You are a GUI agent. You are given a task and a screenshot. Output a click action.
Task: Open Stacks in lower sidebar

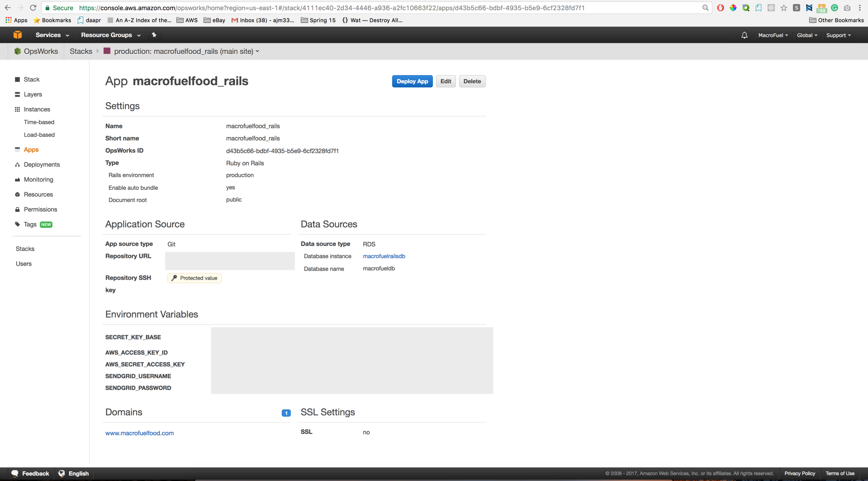[25, 248]
